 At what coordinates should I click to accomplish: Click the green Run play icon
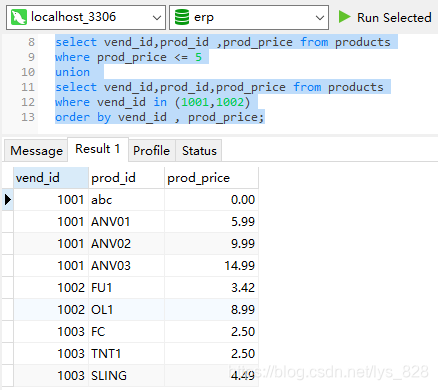click(x=344, y=17)
